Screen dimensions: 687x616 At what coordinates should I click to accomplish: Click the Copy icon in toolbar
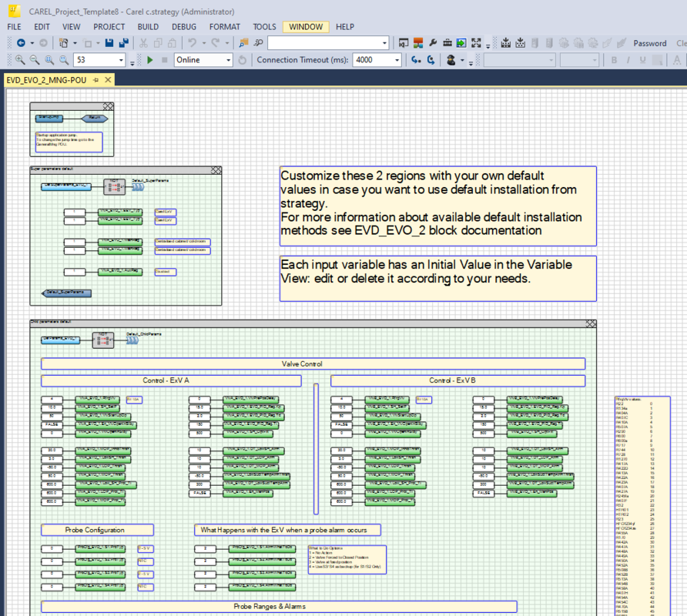pos(158,43)
